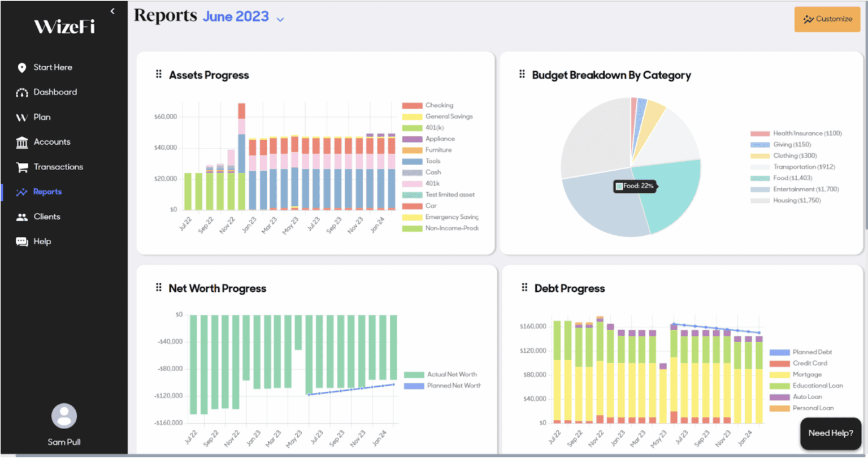Open the Need Help? chat button

pyautogui.click(x=830, y=433)
